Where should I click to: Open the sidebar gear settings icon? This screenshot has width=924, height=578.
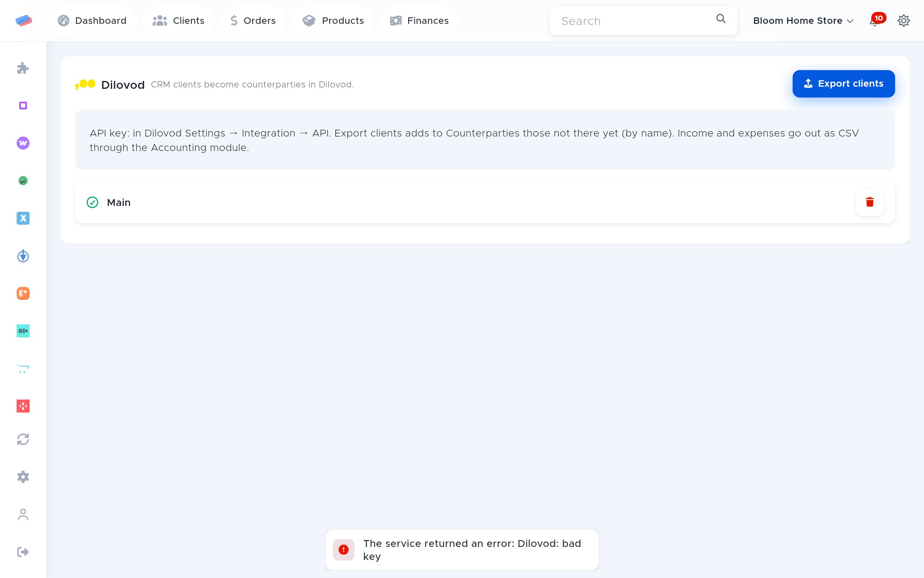(23, 477)
